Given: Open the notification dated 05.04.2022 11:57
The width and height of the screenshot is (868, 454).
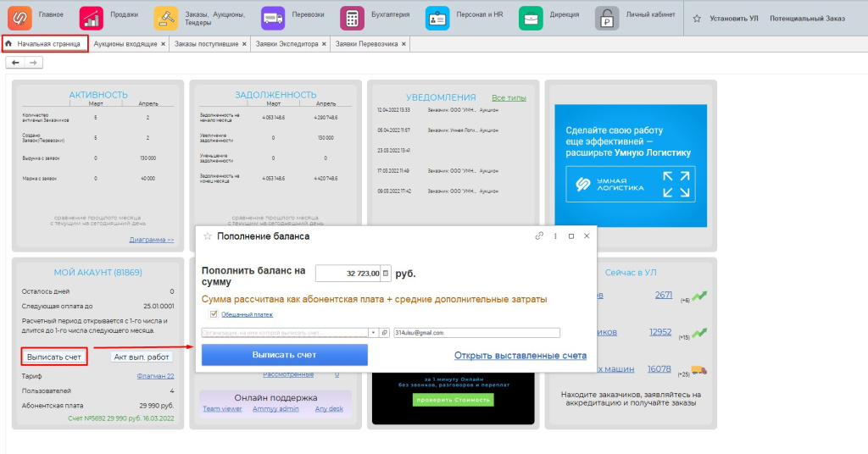Looking at the screenshot, I should click(x=437, y=130).
